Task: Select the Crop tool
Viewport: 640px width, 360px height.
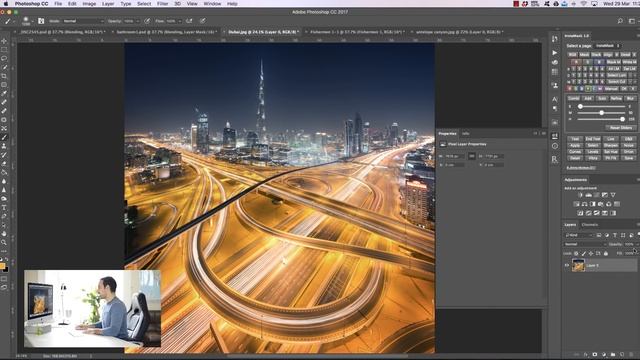Action: 4,76
